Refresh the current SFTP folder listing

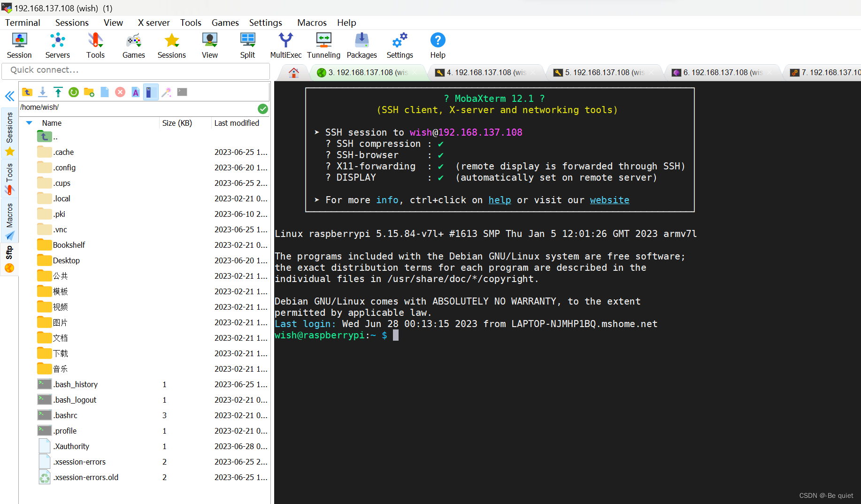73,92
